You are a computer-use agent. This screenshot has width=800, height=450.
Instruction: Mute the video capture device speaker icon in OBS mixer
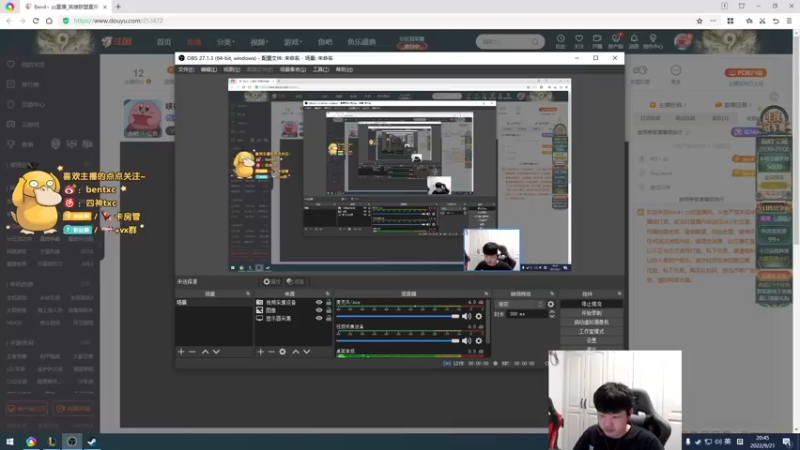[x=466, y=340]
